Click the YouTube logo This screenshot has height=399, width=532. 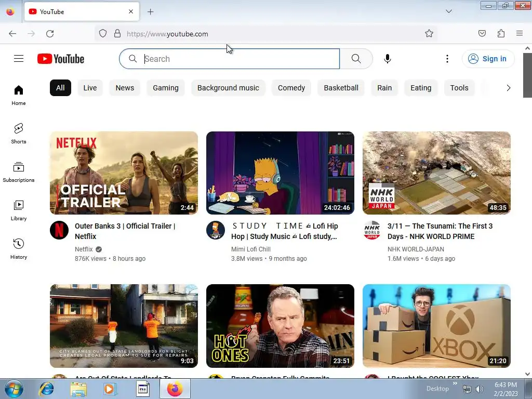click(x=61, y=59)
